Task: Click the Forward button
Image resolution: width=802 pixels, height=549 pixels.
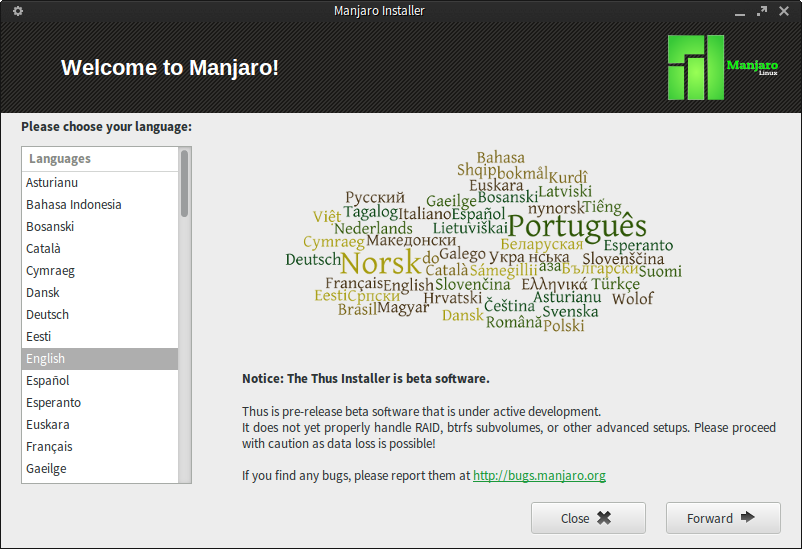Action: coord(723,518)
